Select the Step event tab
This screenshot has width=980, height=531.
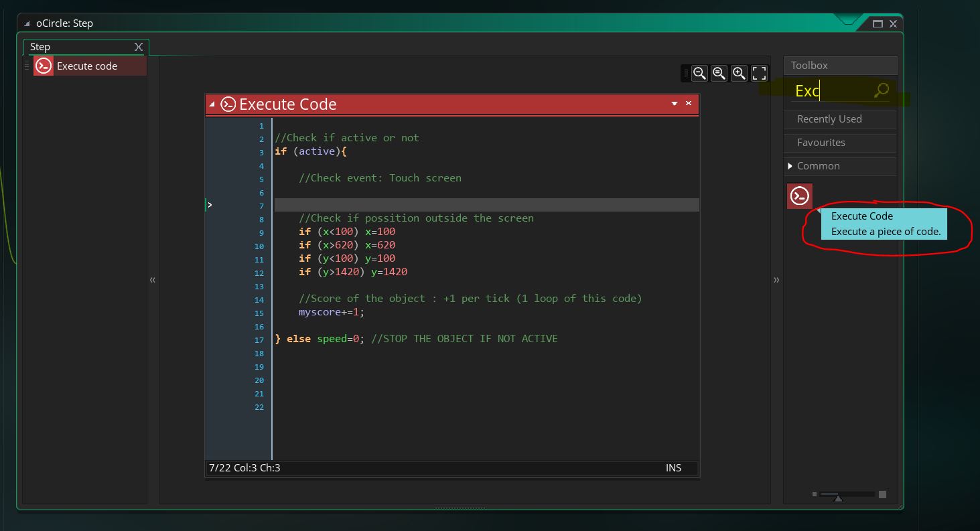coord(40,47)
